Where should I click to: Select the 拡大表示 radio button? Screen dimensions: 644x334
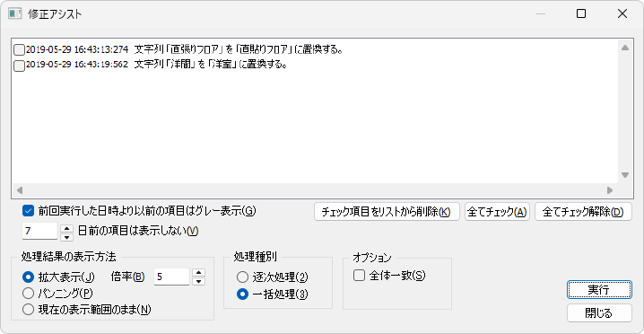[28, 277]
